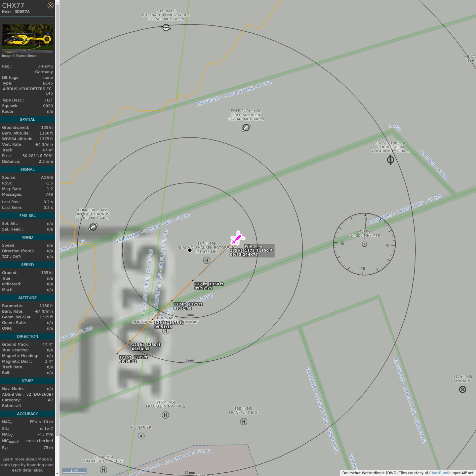This screenshot has height=476, width=476.
Task: Open the ChartBundle attribution link
Action: (440, 473)
